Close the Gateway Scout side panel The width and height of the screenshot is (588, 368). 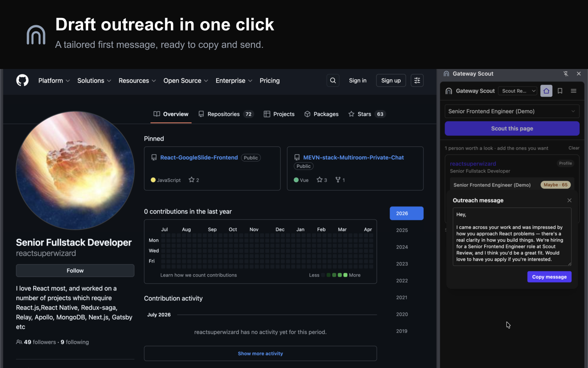[x=579, y=74]
